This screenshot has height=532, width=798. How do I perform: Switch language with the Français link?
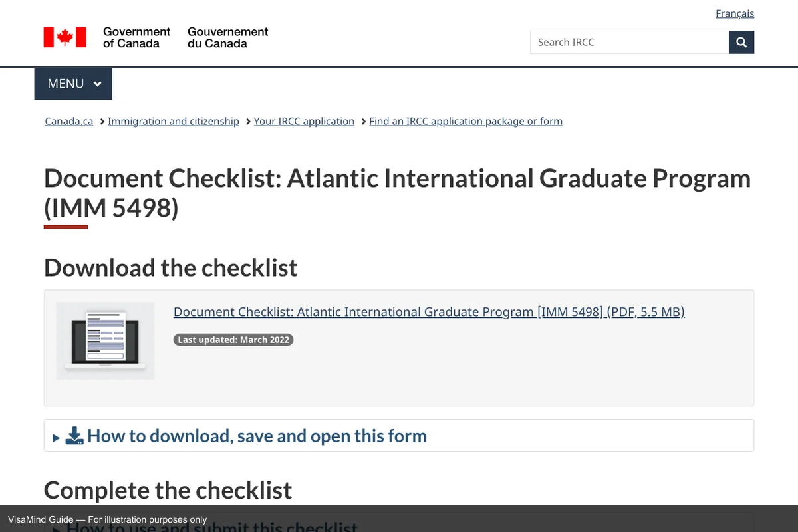[734, 13]
